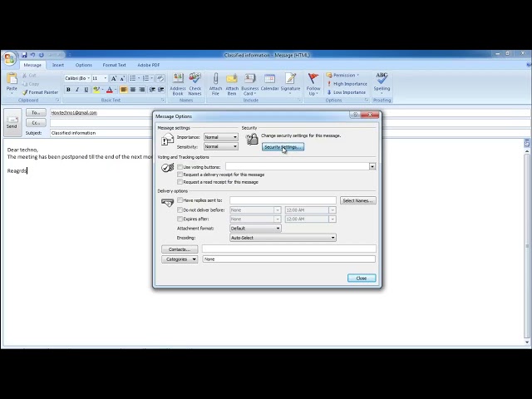Screen dimensions: 532x399
Task: Click the Select Names button
Action: coord(358,200)
